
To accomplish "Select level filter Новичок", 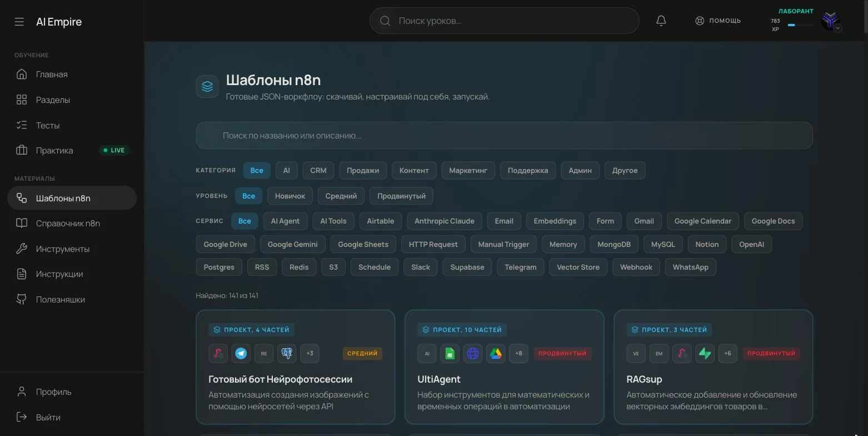I will (x=290, y=196).
